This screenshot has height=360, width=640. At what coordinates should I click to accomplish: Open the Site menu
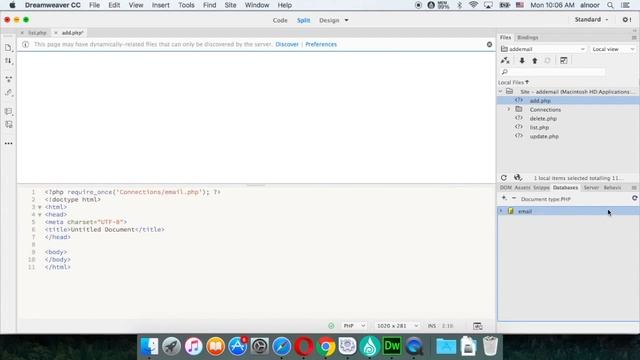pos(230,5)
